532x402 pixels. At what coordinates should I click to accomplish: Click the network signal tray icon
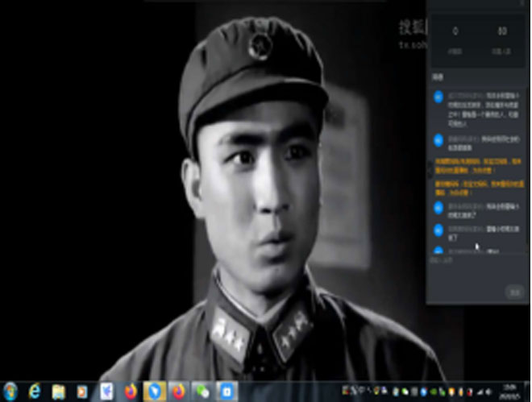(x=480, y=392)
